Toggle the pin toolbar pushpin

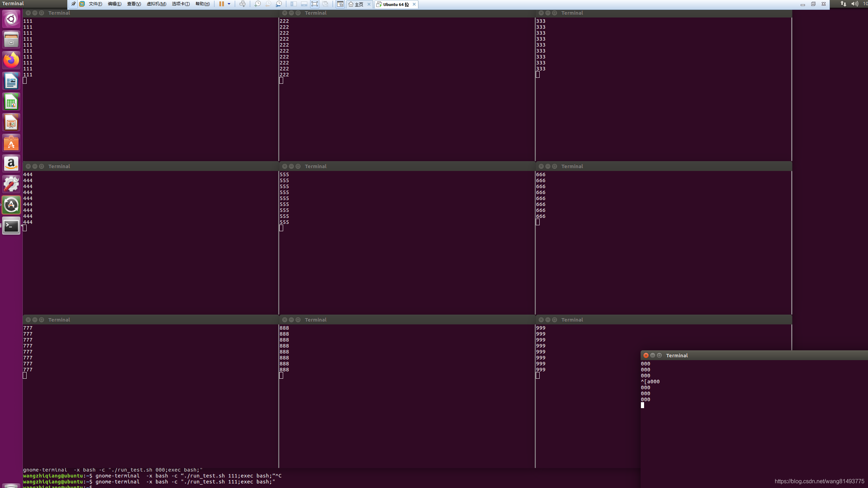pos(73,4)
